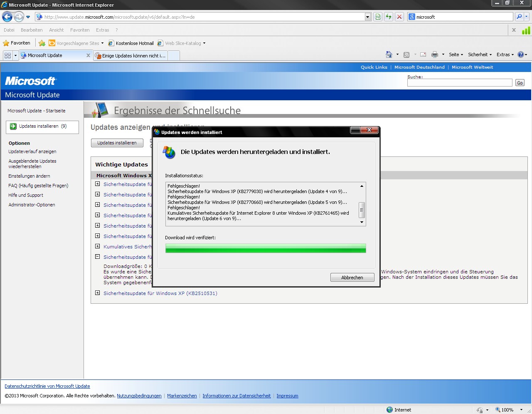Switch to 'Einige Updates können nicht i...' tab
This screenshot has width=532, height=414.
pos(131,56)
